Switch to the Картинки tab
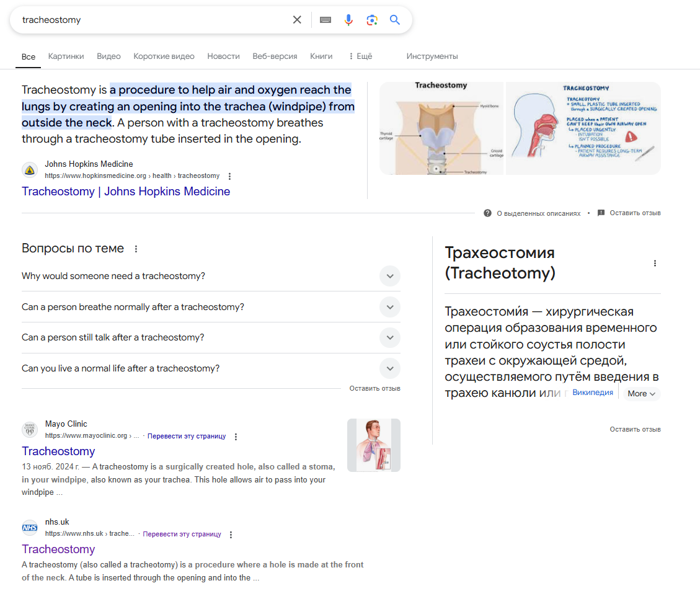700x591 pixels. tap(66, 56)
